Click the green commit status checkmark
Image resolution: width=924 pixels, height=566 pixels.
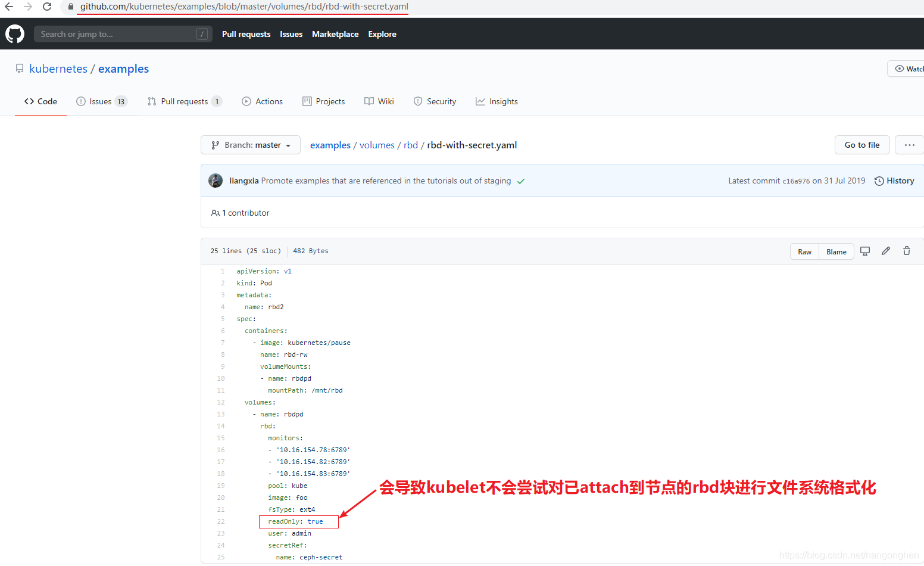(521, 181)
